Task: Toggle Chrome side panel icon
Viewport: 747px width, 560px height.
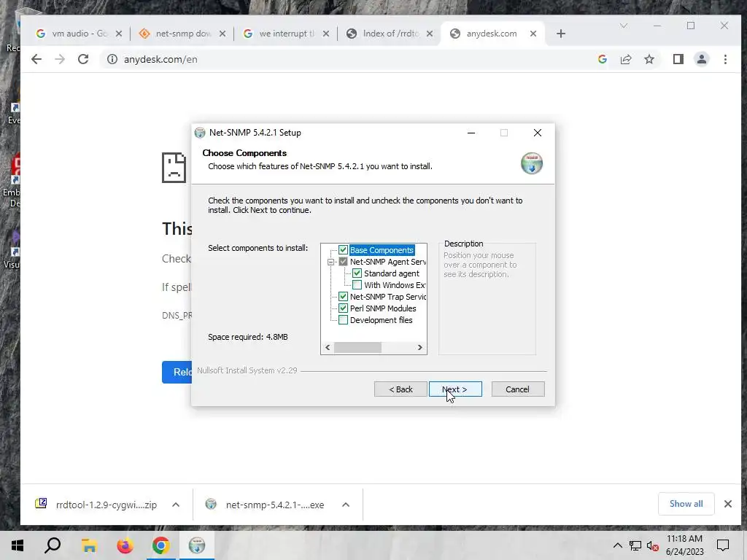Action: [x=678, y=59]
